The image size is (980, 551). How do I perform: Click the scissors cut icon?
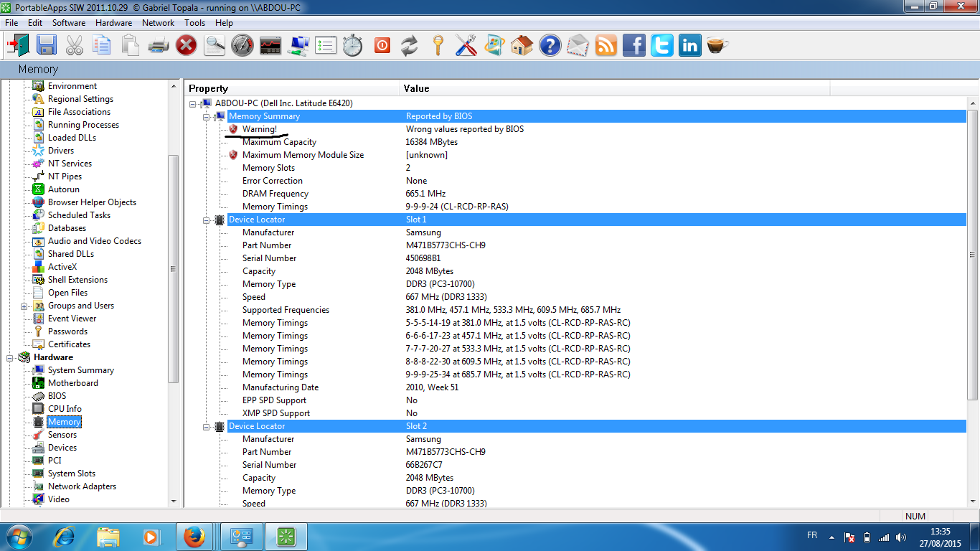75,46
